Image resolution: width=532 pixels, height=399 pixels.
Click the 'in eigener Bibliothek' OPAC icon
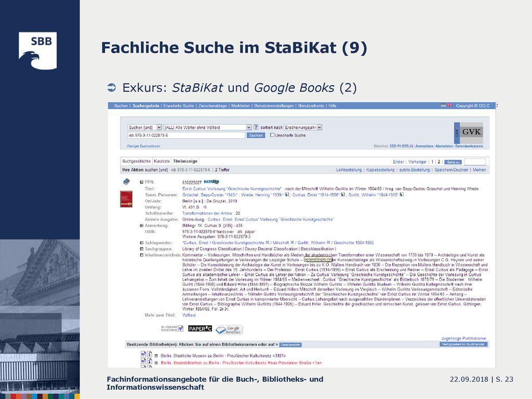coord(181,328)
